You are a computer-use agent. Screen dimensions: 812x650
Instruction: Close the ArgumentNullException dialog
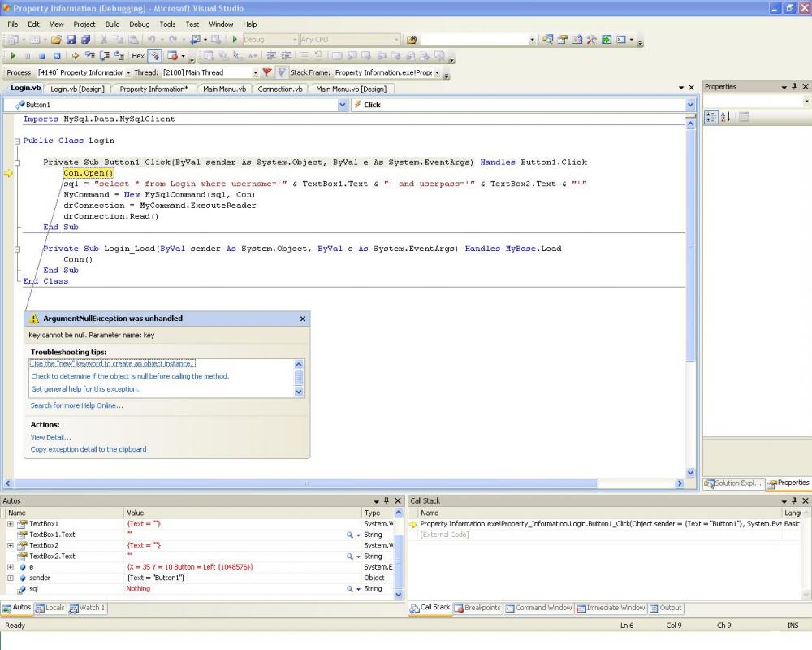(303, 318)
